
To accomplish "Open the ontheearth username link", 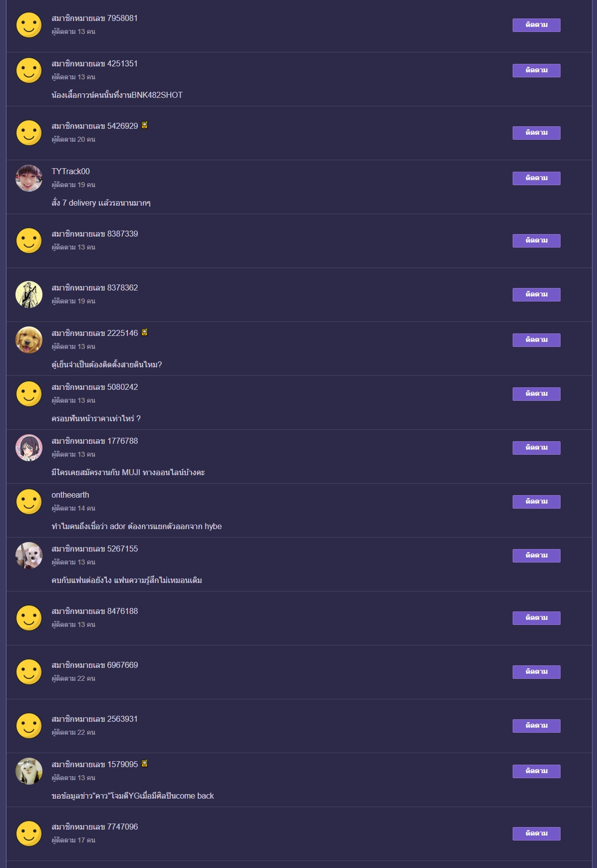I will [x=70, y=495].
